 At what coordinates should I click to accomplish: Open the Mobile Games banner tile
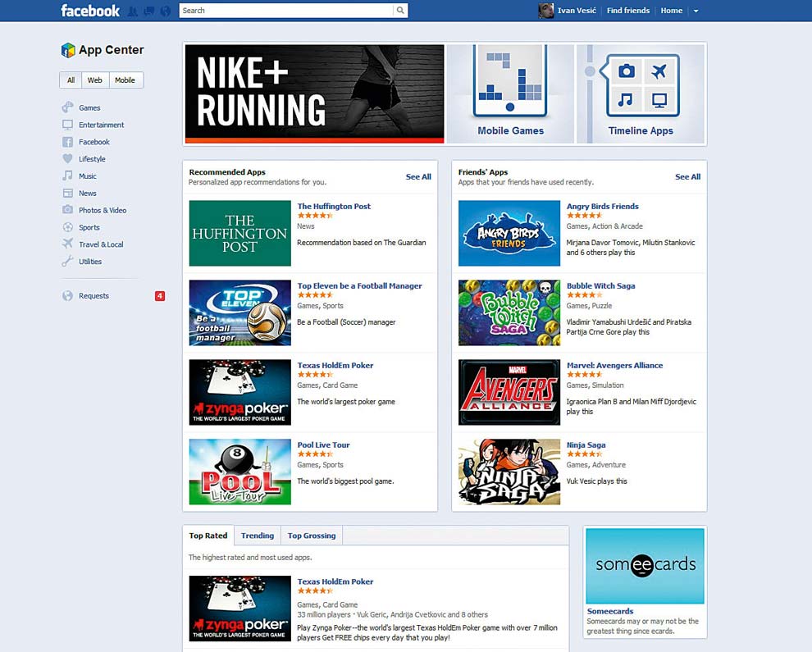[511, 93]
